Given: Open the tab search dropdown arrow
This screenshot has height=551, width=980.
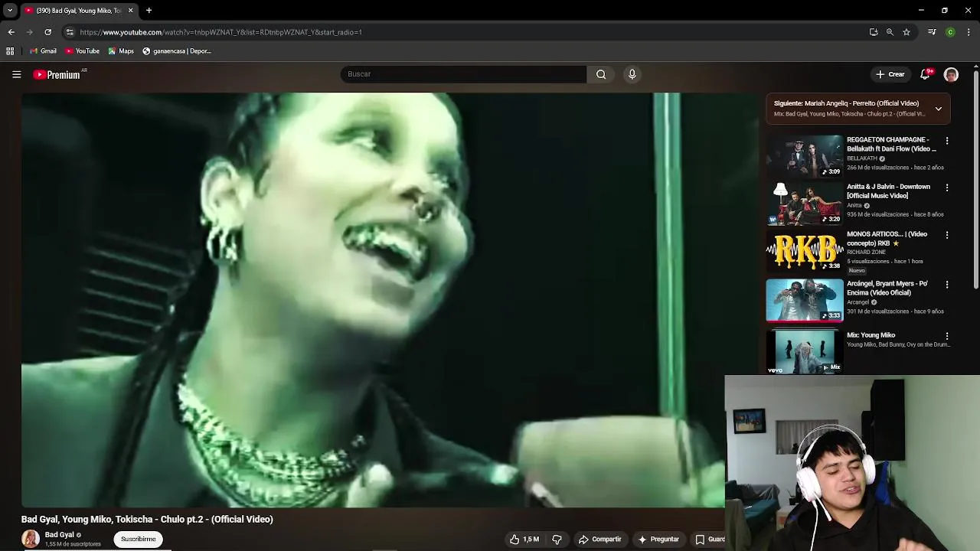Looking at the screenshot, I should 10,11.
